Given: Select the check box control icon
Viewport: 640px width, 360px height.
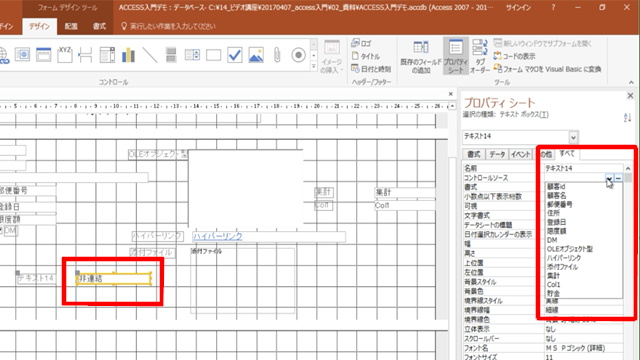Looking at the screenshot, I should (x=235, y=55).
